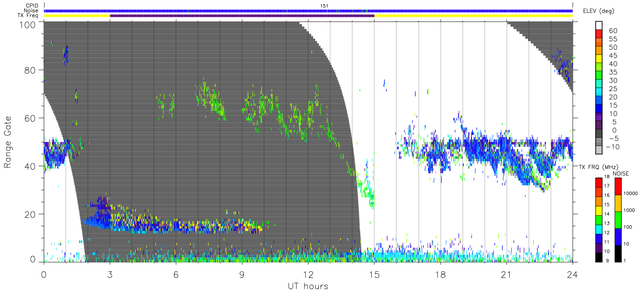Click the '80' tick on the Range Gate axis
The width and height of the screenshot is (644, 297).
[29, 70]
